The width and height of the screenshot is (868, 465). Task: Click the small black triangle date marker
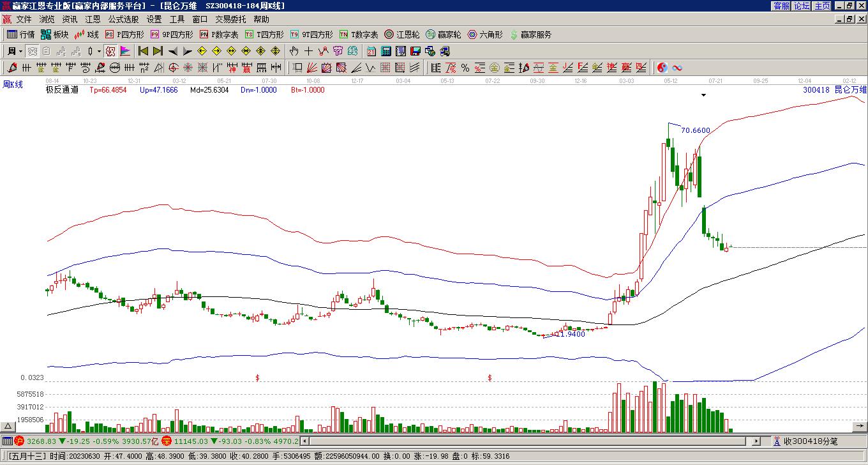[x=703, y=95]
